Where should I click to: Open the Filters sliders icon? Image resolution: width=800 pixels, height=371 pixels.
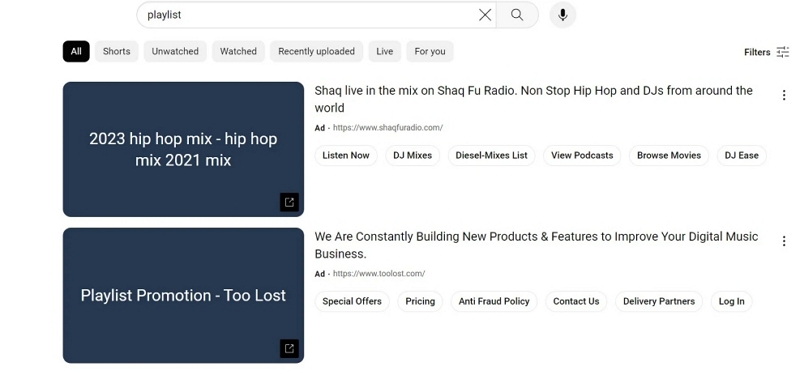pyautogui.click(x=783, y=52)
